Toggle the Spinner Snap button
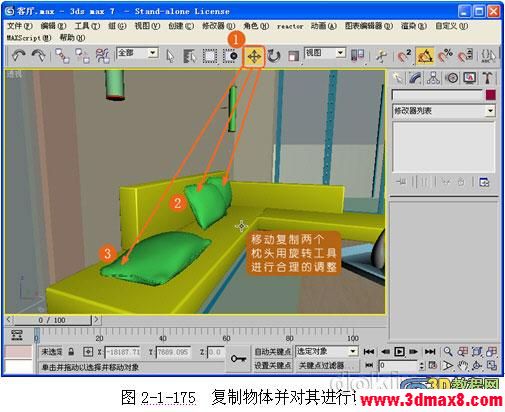Viewport: 505px width, 412px height. pyautogui.click(x=465, y=56)
